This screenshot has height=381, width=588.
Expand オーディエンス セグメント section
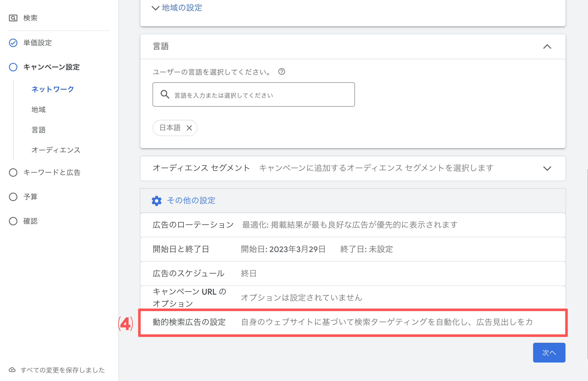pos(547,168)
